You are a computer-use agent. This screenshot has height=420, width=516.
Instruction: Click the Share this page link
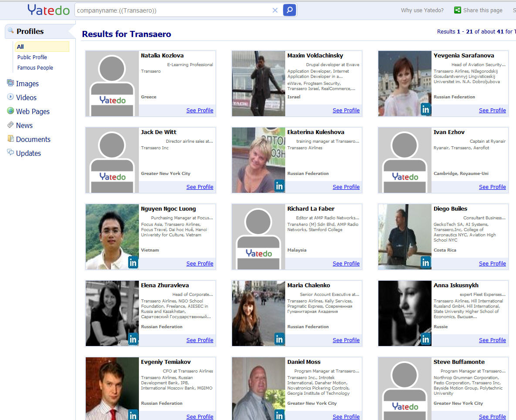coord(483,10)
